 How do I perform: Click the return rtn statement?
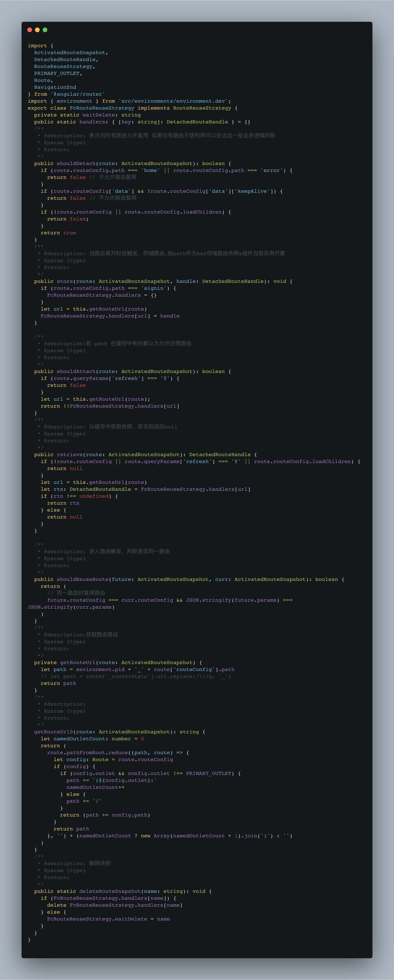pyautogui.click(x=63, y=503)
